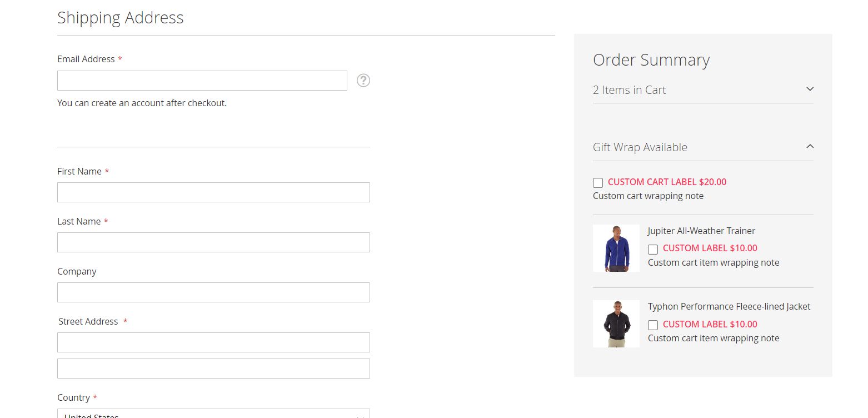Click the Typhon item's Custom Label $10.00 text
The height and width of the screenshot is (418, 868).
[x=710, y=324]
